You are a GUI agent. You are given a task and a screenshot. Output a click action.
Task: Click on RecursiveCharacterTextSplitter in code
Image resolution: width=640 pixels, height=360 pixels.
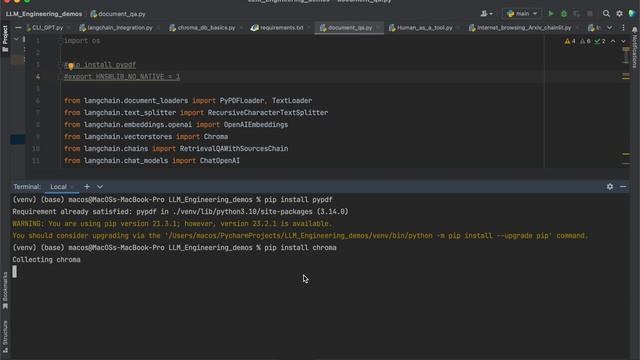pos(268,113)
